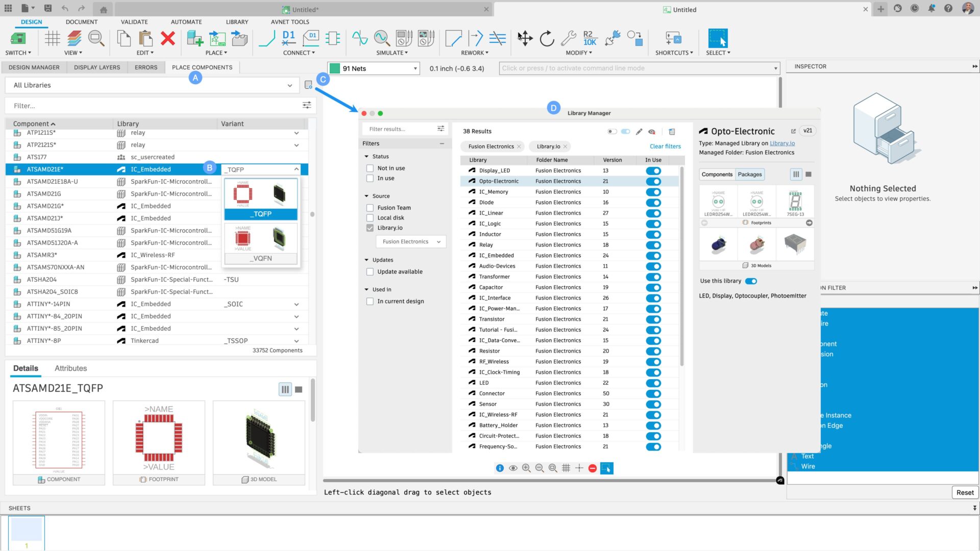
Task: Select the Change wrench tool under Modify
Action: pos(569,37)
